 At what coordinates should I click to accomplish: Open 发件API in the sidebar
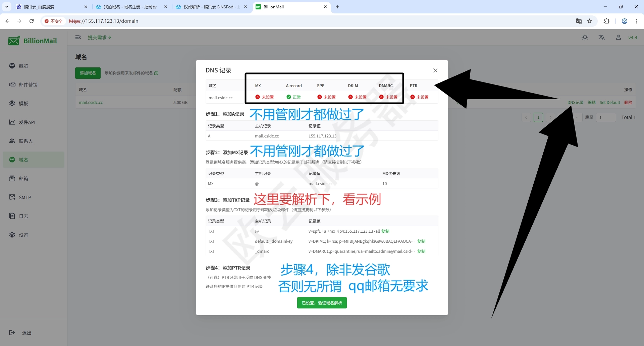(34, 122)
